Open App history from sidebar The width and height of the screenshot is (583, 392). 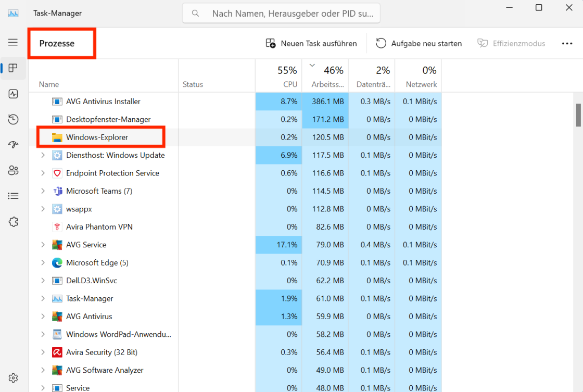14,119
